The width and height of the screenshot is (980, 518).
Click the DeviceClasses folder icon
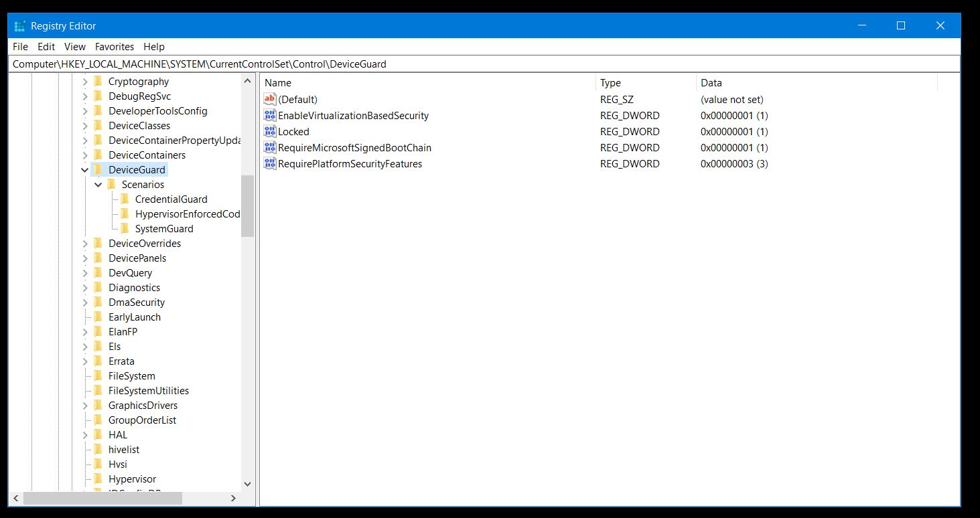click(98, 125)
